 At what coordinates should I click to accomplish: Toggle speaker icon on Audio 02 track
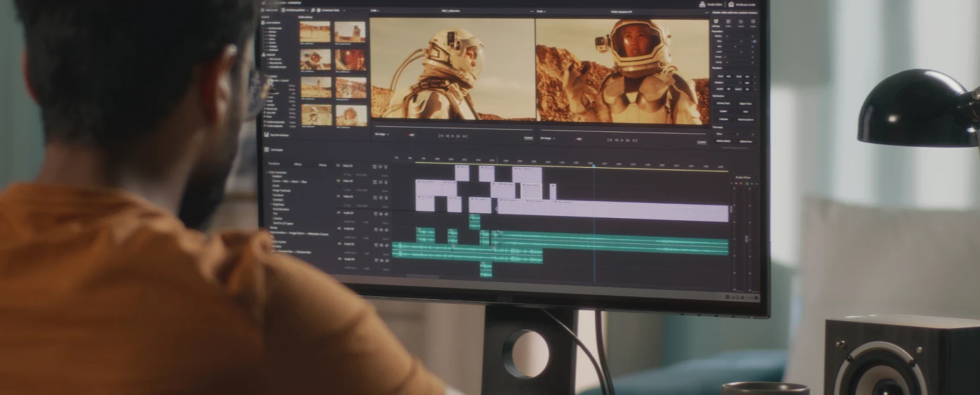pyautogui.click(x=386, y=229)
